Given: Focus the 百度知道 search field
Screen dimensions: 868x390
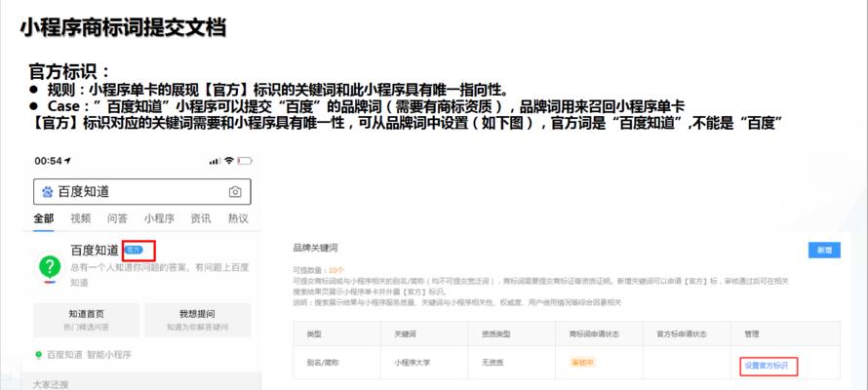Looking at the screenshot, I should tap(142, 192).
